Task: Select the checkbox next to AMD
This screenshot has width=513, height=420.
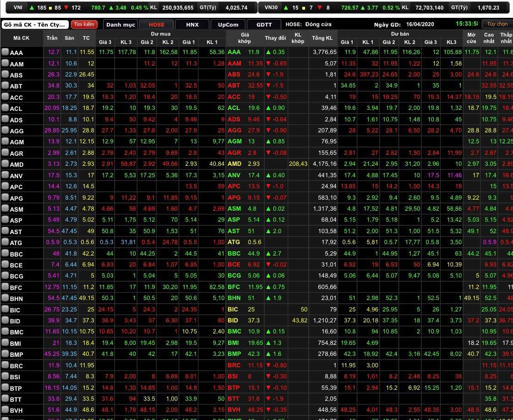Action: (x=5, y=164)
